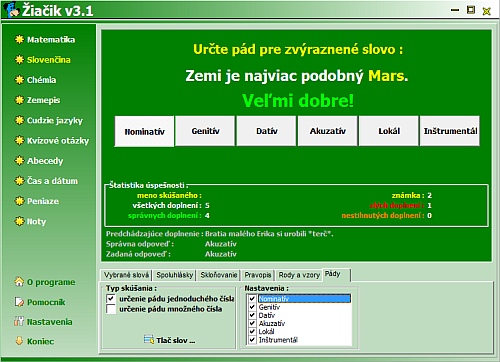This screenshot has width=500, height=362.
Task: Click the house icon for O programe
Action: tap(19, 282)
